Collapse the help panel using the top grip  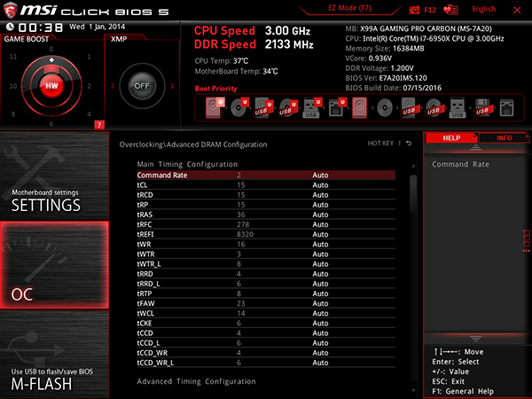475,147
